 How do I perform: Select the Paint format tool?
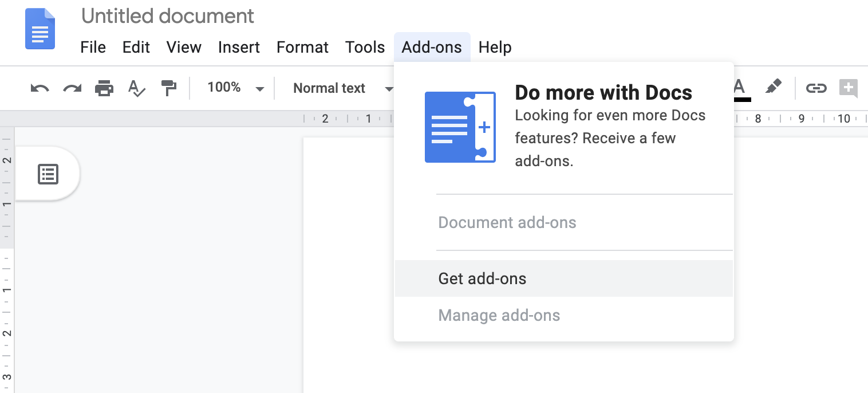point(169,88)
